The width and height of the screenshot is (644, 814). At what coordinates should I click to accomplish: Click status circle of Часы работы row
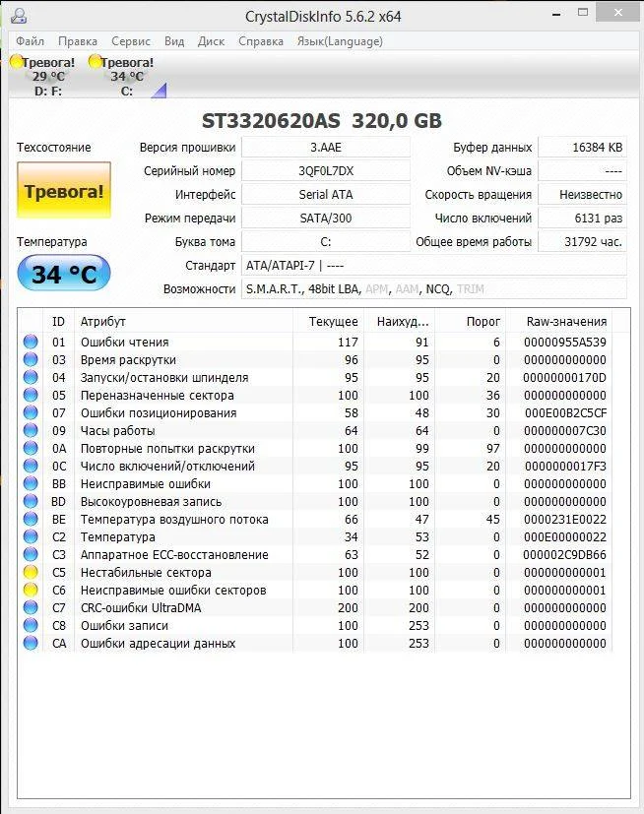(x=31, y=430)
